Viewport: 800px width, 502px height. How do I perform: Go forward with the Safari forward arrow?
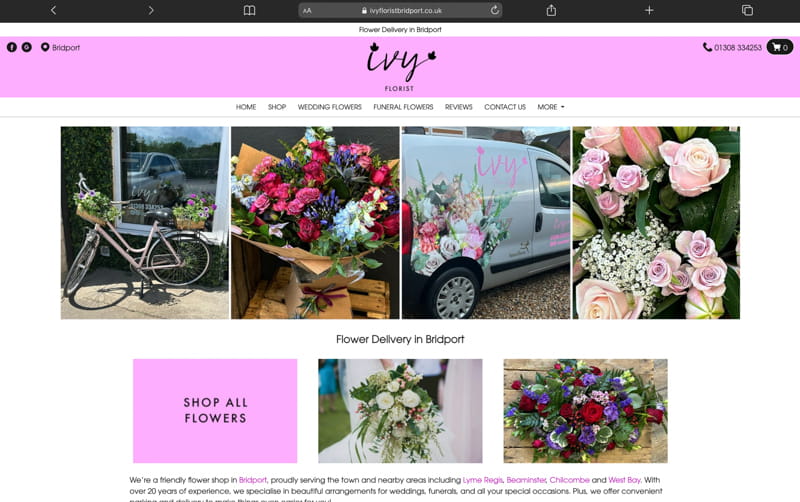(151, 10)
